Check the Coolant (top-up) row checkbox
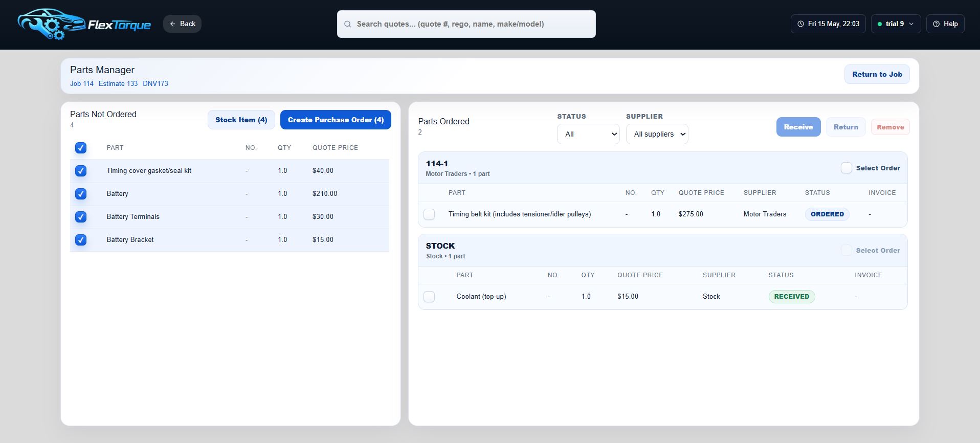This screenshot has width=980, height=443. 429,297
